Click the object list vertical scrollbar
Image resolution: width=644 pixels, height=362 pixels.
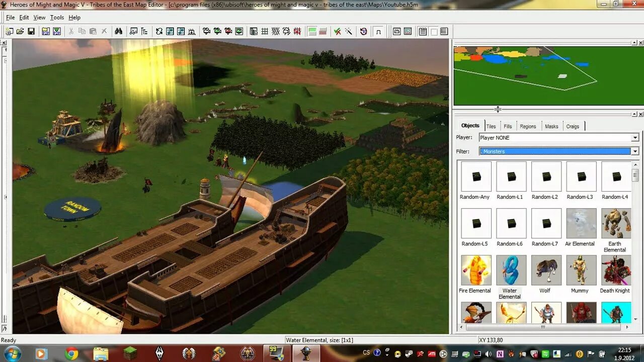[x=635, y=242]
